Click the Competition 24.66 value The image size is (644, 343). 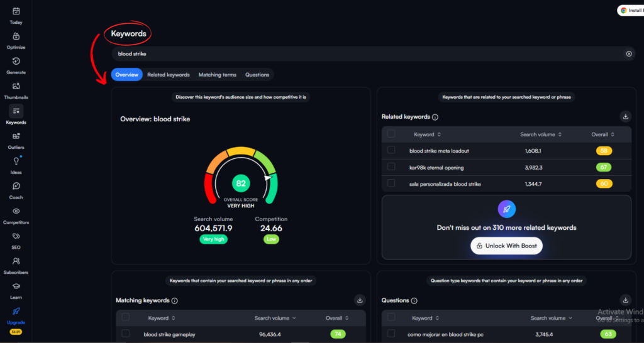point(271,228)
